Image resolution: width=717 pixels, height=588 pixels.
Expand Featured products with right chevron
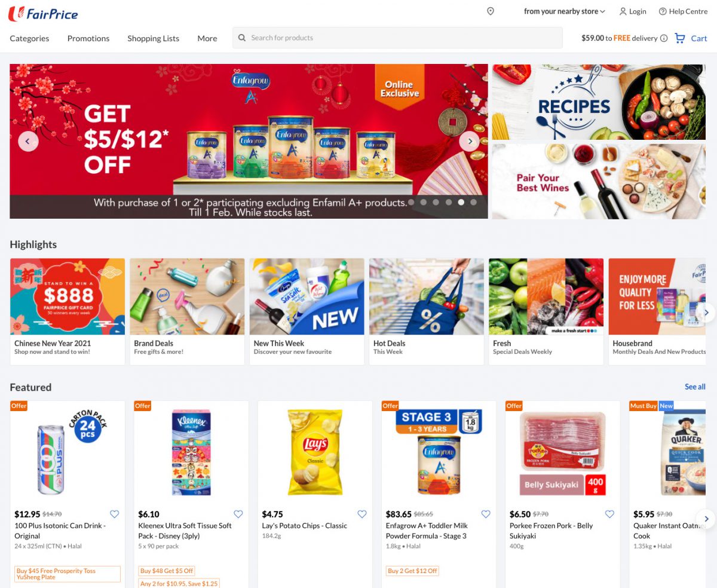tap(706, 518)
